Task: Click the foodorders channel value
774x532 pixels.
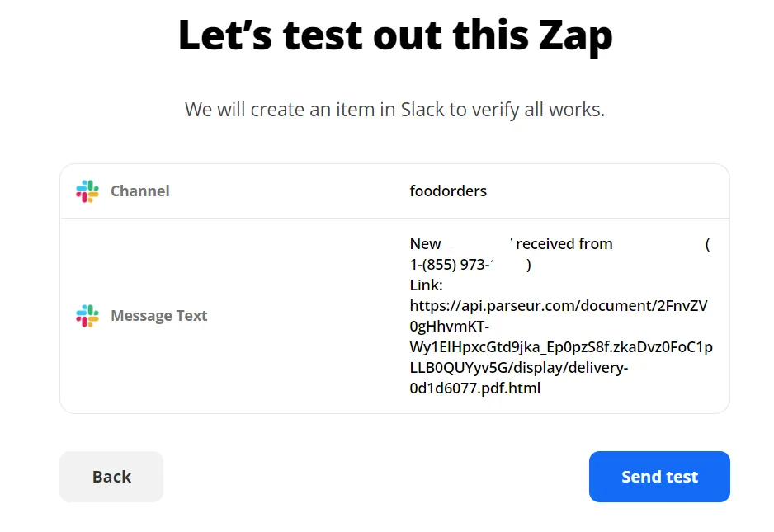Action: click(448, 191)
